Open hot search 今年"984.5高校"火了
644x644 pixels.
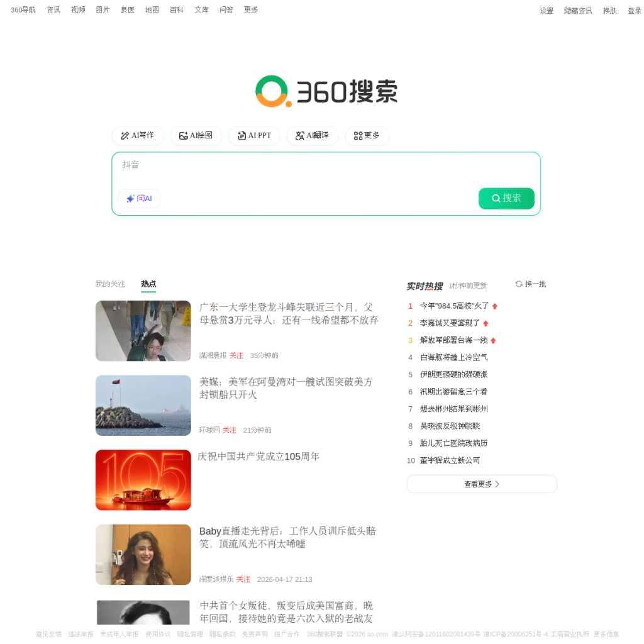click(454, 306)
